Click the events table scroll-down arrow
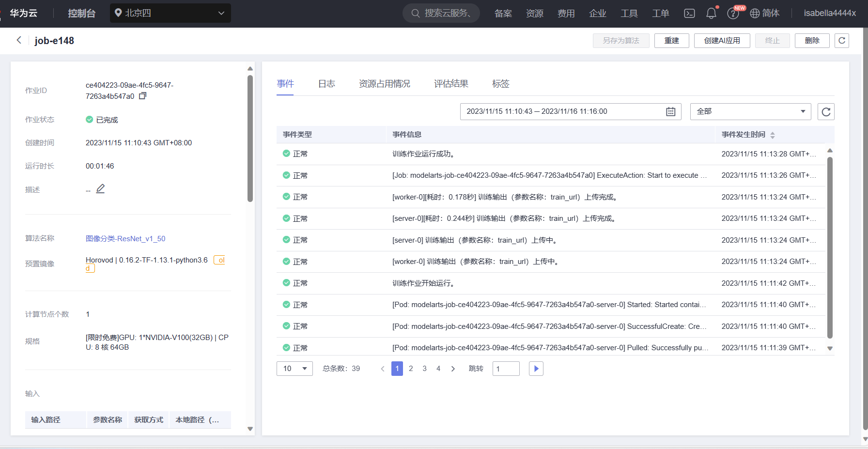Screen dimensions: 868x449 [830, 348]
